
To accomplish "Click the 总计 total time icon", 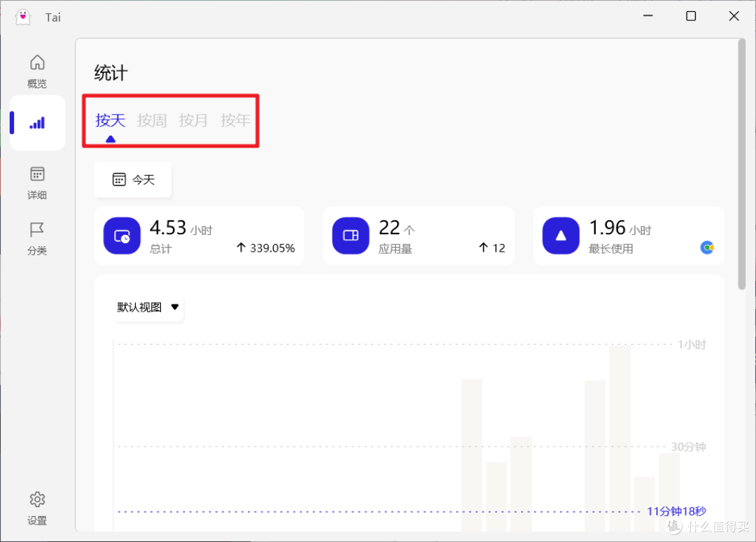I will pyautogui.click(x=122, y=236).
